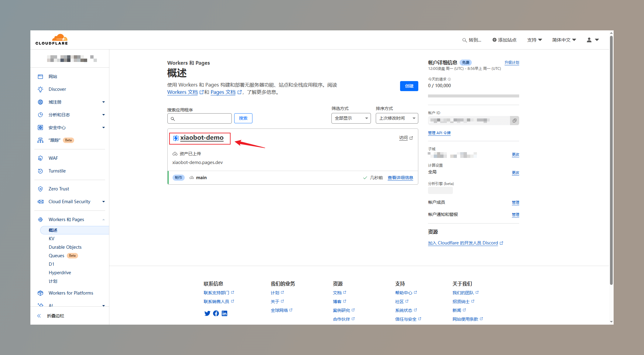Screen dimensions: 644x355
Task: Expand the 分析和日志 sidebar section
Action: click(x=104, y=115)
